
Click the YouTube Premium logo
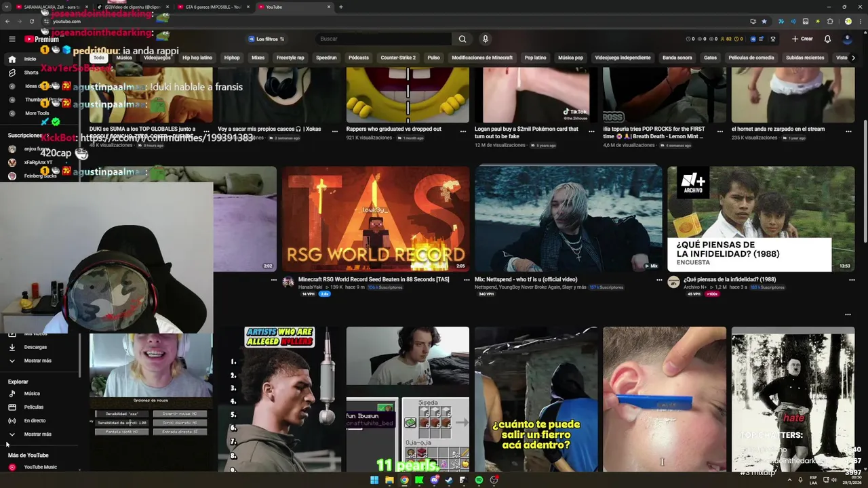(42, 39)
